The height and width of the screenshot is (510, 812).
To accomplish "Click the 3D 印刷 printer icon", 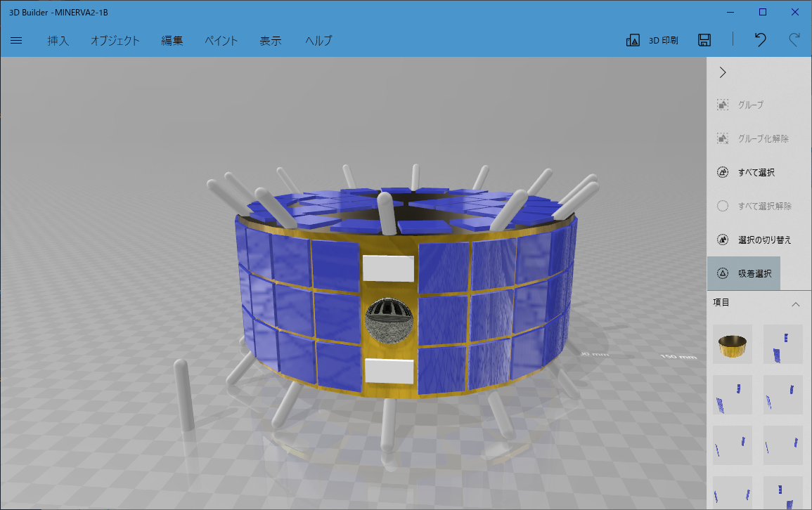I will coord(633,40).
